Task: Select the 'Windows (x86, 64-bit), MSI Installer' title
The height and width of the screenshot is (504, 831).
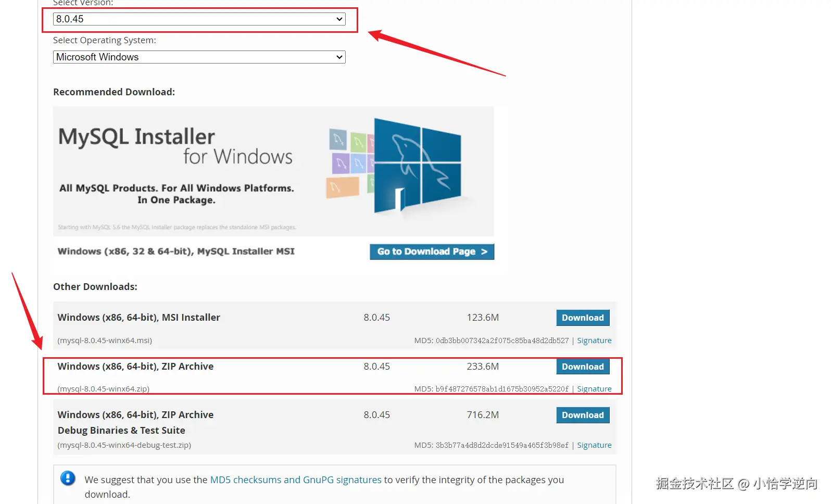Action: [x=138, y=318]
